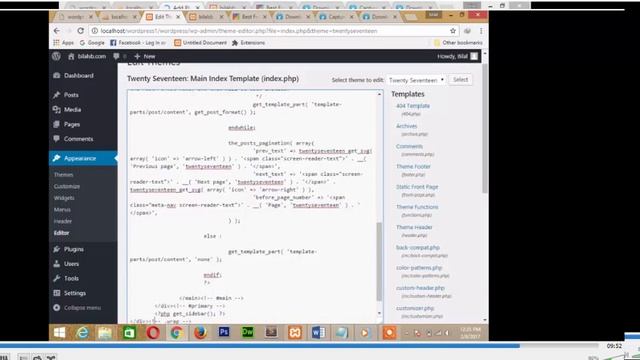640x360 pixels.
Task: Open Photoshop from taskbar
Action: pos(224,333)
